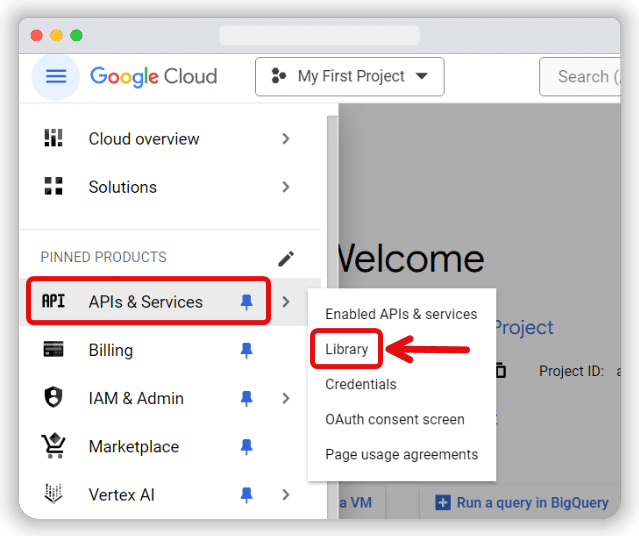
Task: Click the Google Cloud logo
Action: coord(154,77)
